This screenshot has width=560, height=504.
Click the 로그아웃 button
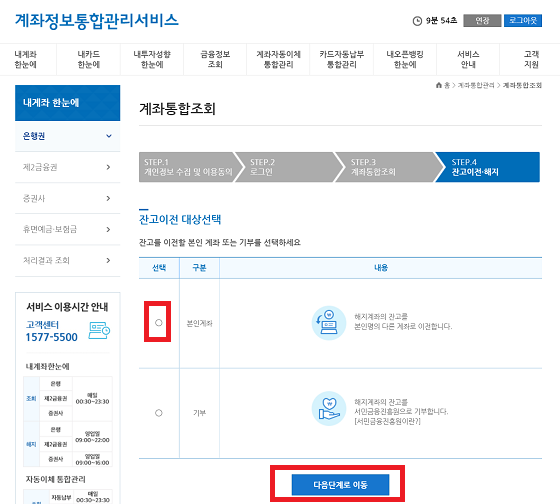(x=523, y=21)
